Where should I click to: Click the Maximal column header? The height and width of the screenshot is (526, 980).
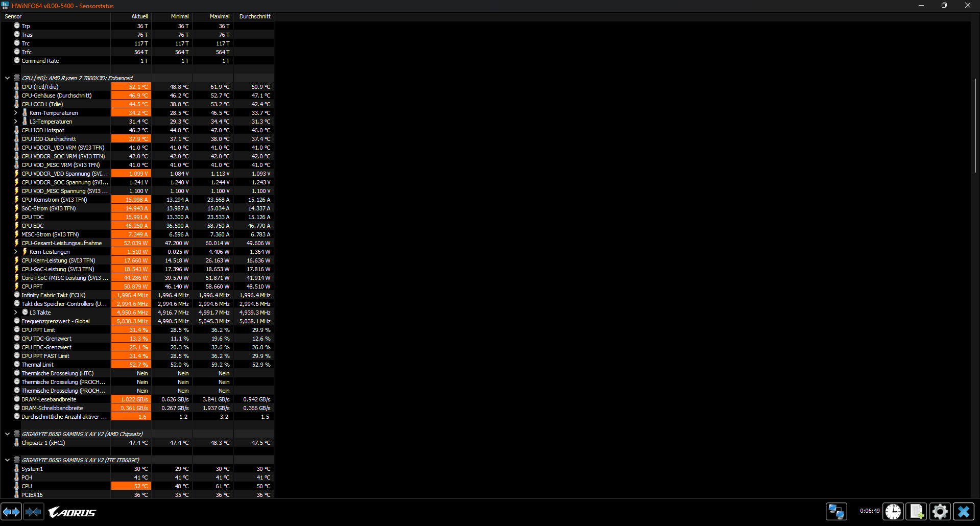coord(213,16)
